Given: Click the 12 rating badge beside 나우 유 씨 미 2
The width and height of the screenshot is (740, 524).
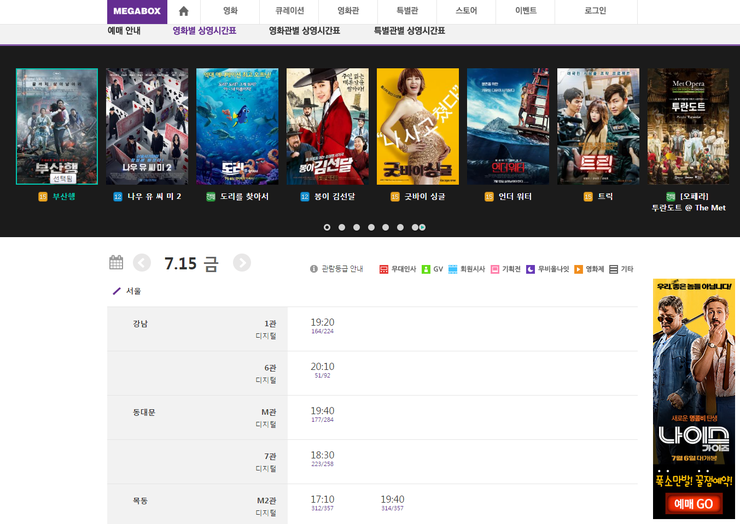Looking at the screenshot, I should point(118,197).
